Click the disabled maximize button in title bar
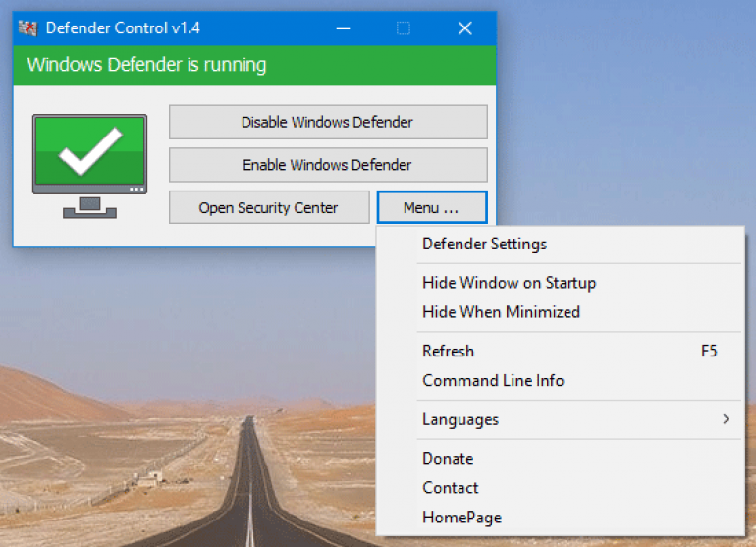The height and width of the screenshot is (547, 756). [404, 28]
